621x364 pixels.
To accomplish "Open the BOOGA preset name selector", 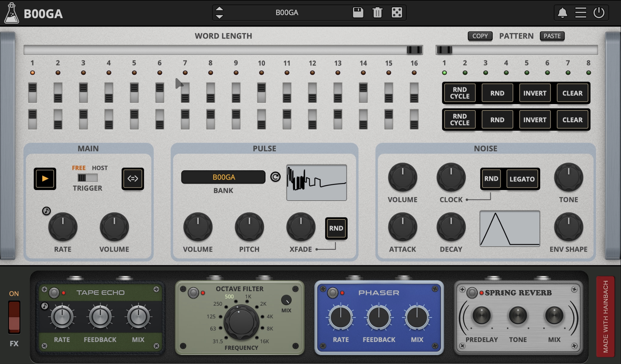I will [287, 13].
